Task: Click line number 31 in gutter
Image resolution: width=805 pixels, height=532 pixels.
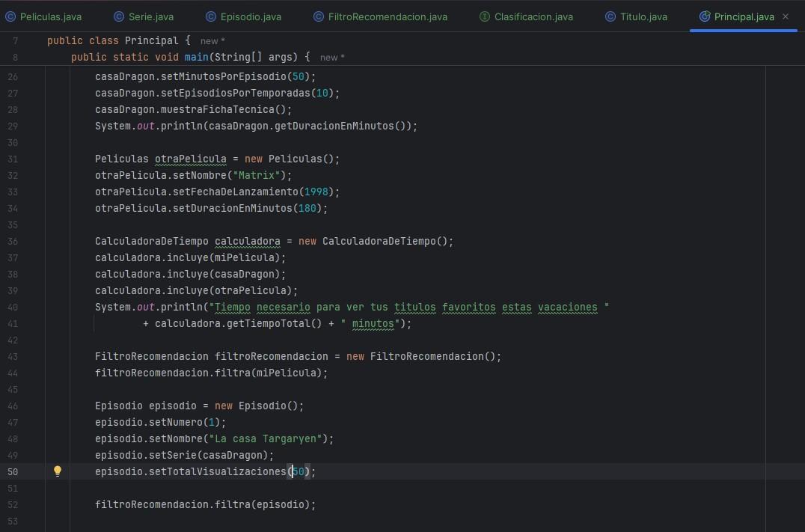Action: coord(13,159)
